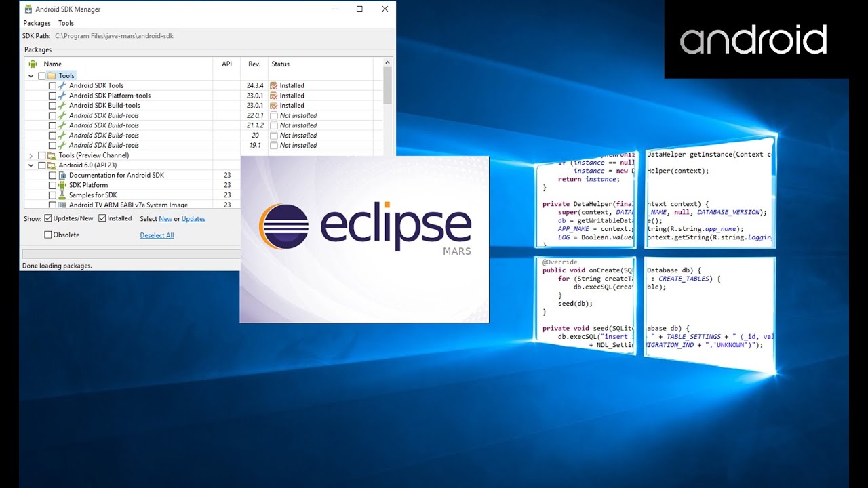Click the SDK Path text C:\Program Files\java-mars\android-sdk
Screen dimensions: 868x488
[114, 36]
